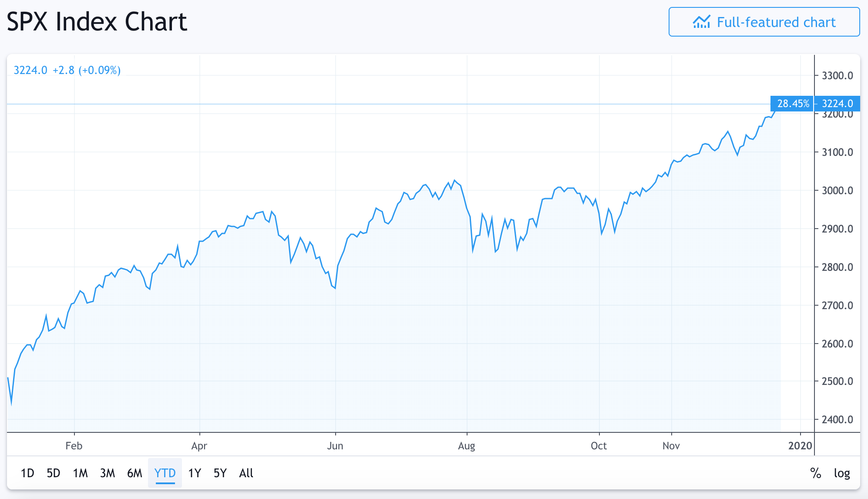The image size is (868, 499).
Task: Select the 3M time range
Action: click(x=107, y=473)
